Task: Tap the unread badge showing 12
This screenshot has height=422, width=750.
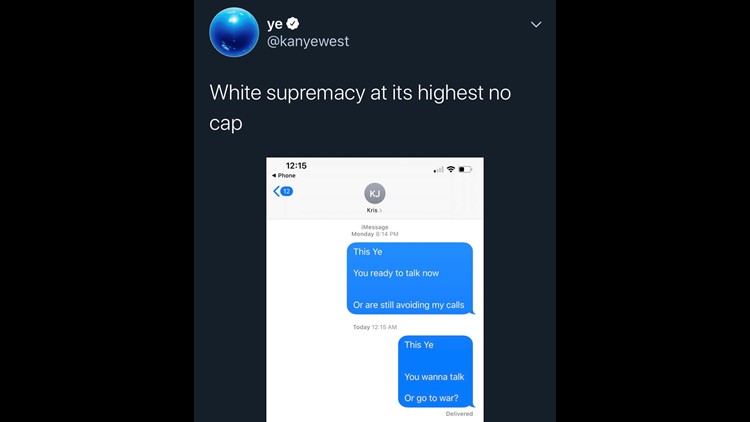Action: (x=287, y=191)
